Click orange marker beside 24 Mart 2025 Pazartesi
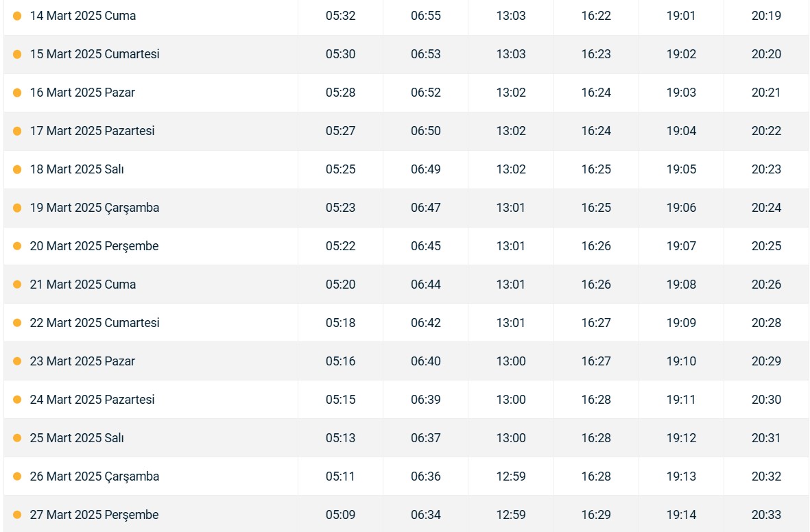 pos(17,400)
